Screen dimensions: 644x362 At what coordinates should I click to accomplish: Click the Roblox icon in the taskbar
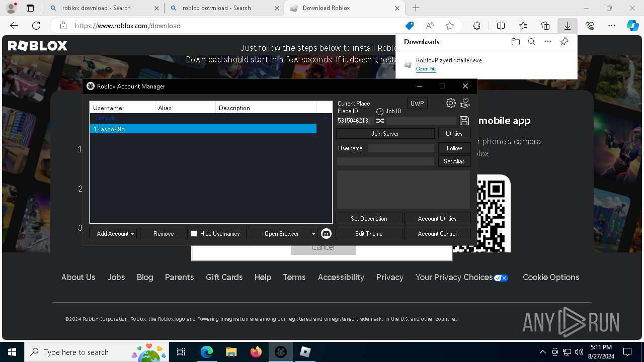[305, 352]
